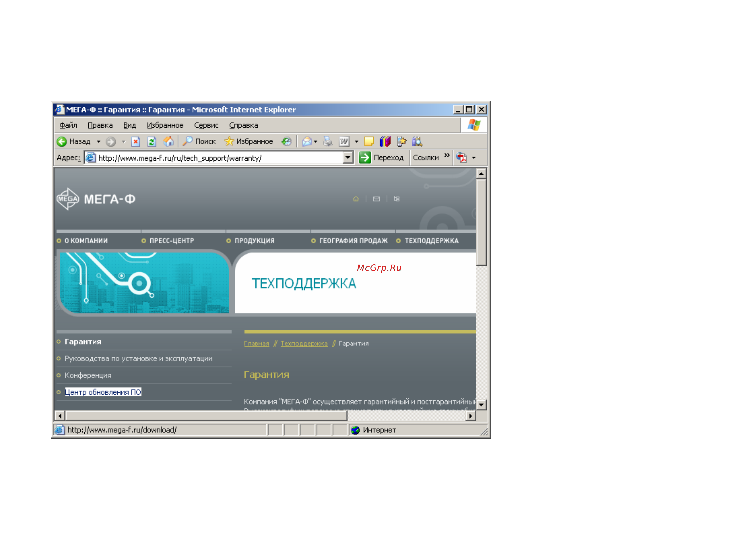Screen dimensions: 756x535
Task: Click the Internet zone globe icon
Action: click(355, 430)
